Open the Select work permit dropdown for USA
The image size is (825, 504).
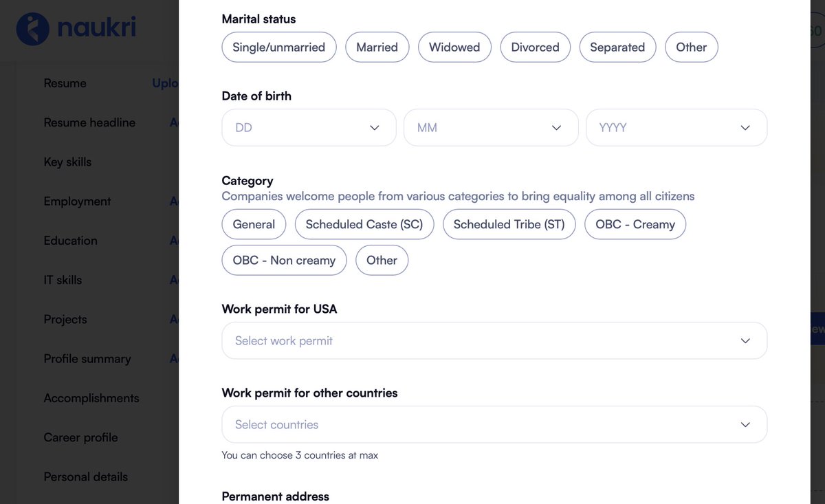pos(494,340)
